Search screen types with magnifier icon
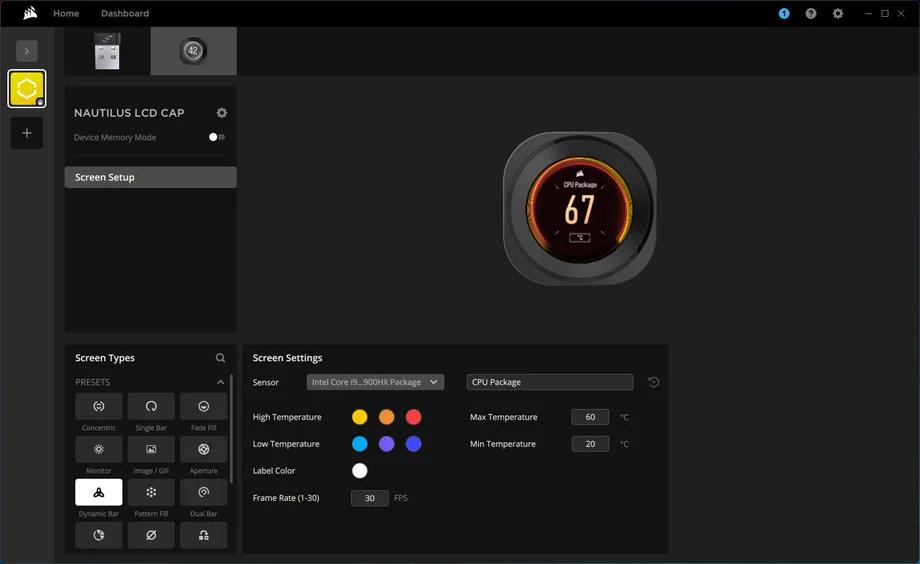The height and width of the screenshot is (564, 920). (221, 358)
